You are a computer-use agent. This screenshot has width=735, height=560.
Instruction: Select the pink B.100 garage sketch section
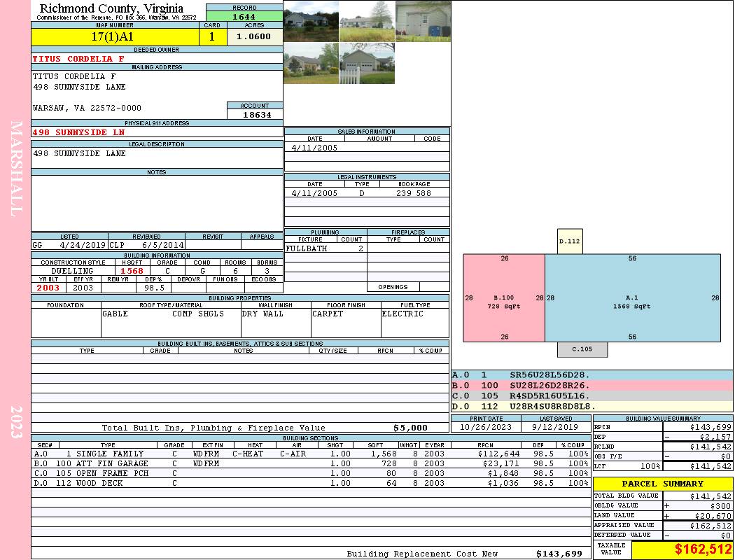pyautogui.click(x=504, y=298)
